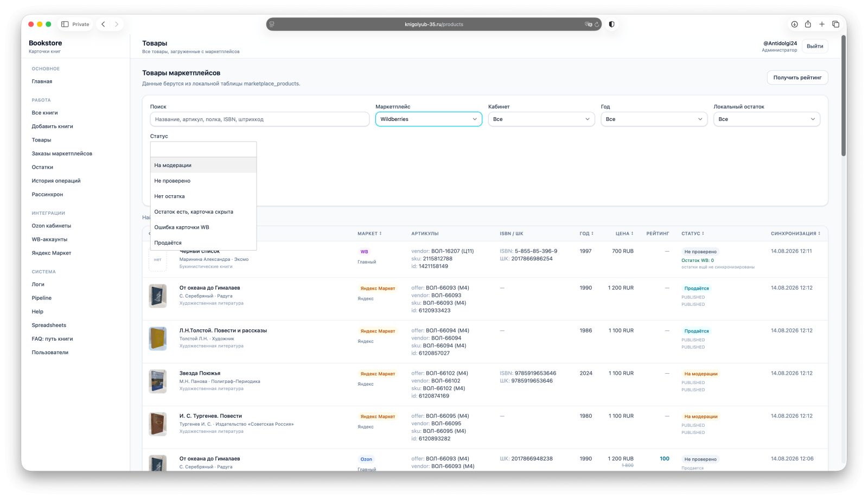
Task: Click the search field for products
Action: pyautogui.click(x=259, y=119)
